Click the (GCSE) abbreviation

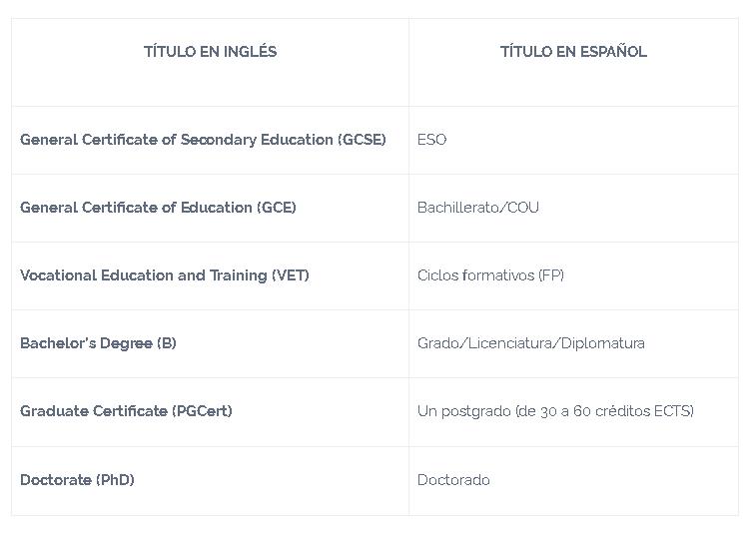click(362, 140)
